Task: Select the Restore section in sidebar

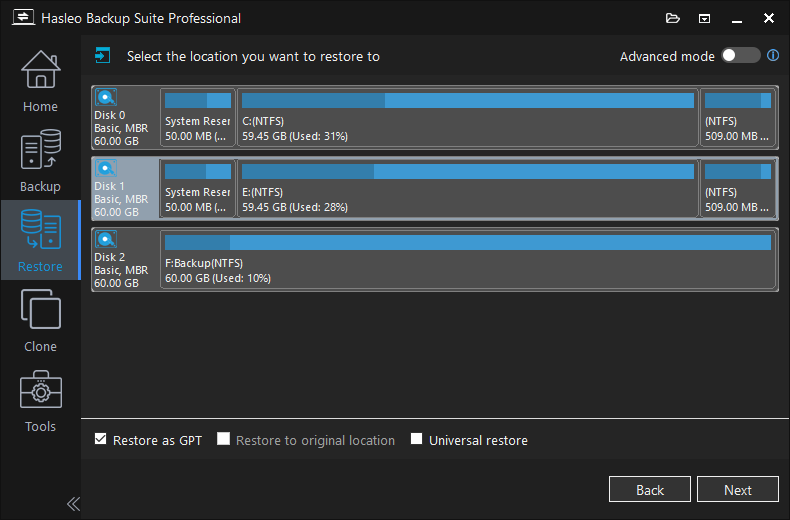Action: click(40, 240)
